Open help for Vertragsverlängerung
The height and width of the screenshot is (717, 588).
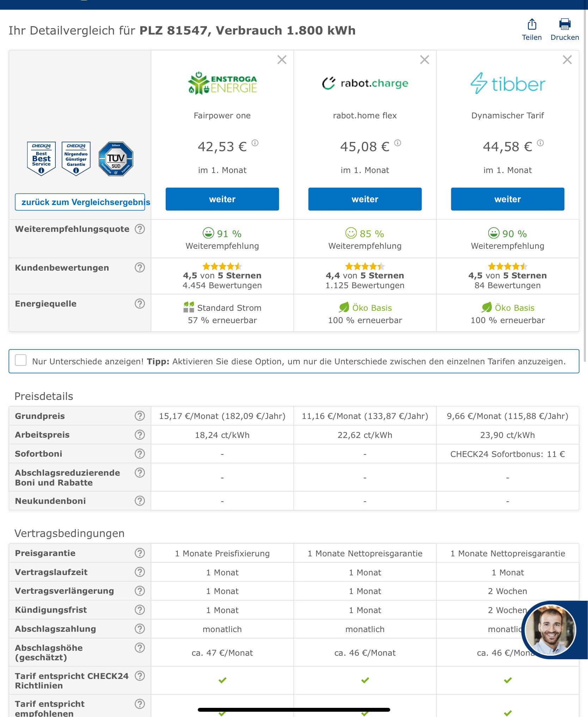(140, 591)
